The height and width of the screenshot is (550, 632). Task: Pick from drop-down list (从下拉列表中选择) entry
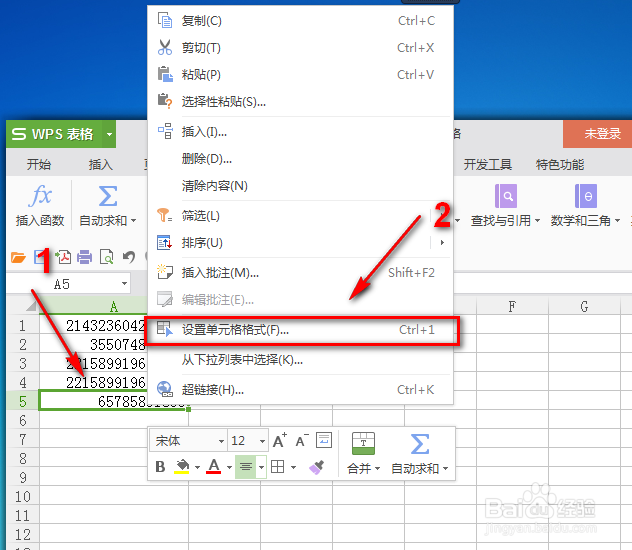click(x=300, y=360)
